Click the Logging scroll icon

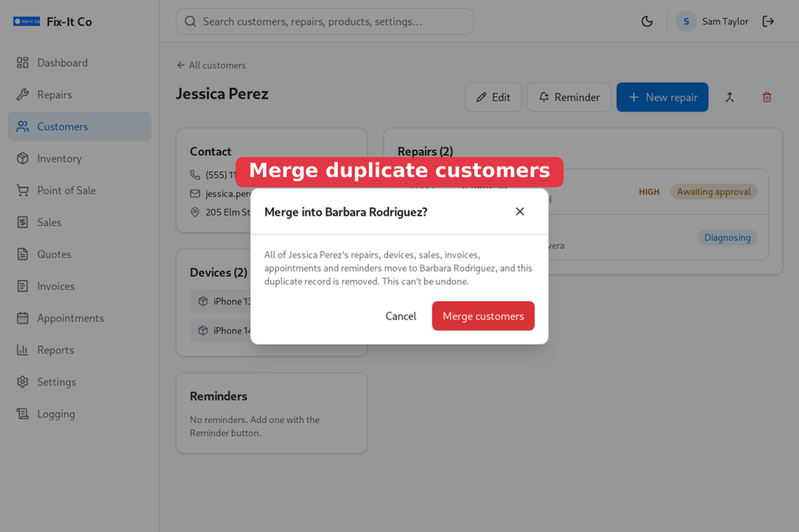coord(23,414)
